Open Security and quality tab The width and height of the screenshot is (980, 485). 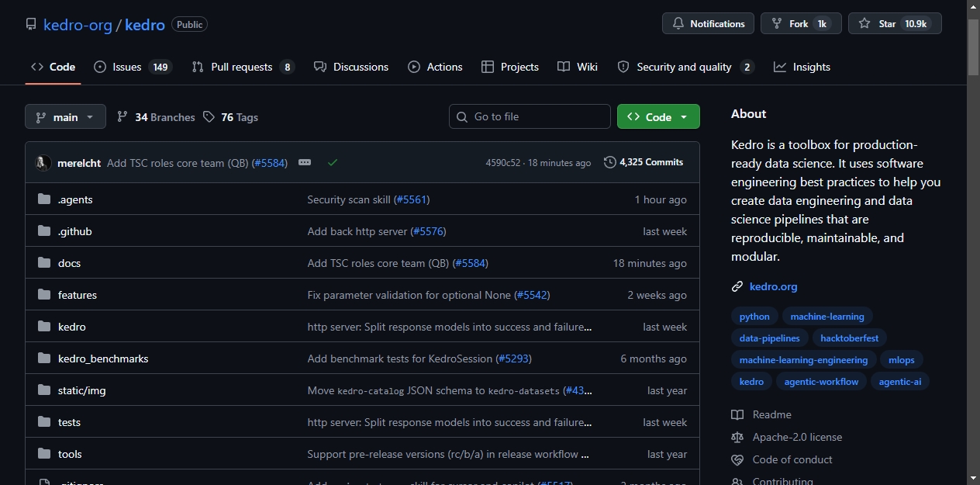pos(685,67)
